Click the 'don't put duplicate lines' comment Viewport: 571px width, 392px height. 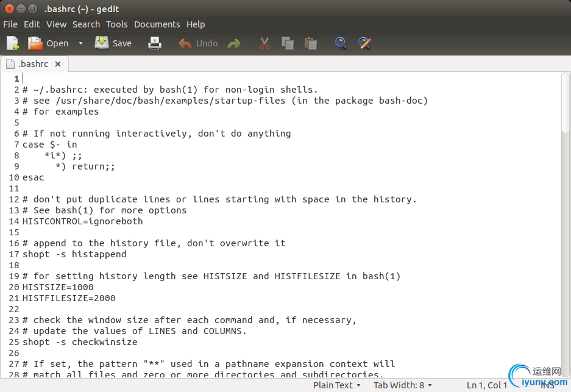click(x=219, y=199)
